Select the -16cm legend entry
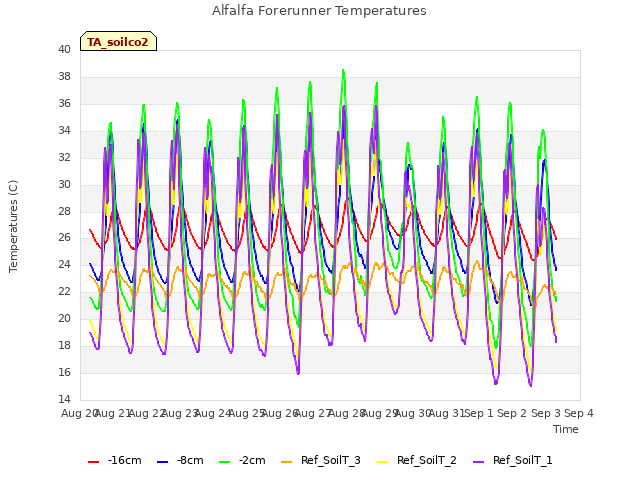 click(x=115, y=461)
